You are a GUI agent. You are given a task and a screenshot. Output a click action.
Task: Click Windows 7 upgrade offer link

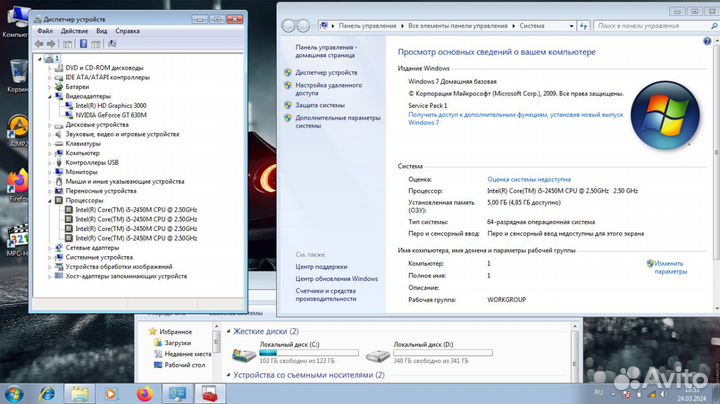tap(516, 118)
